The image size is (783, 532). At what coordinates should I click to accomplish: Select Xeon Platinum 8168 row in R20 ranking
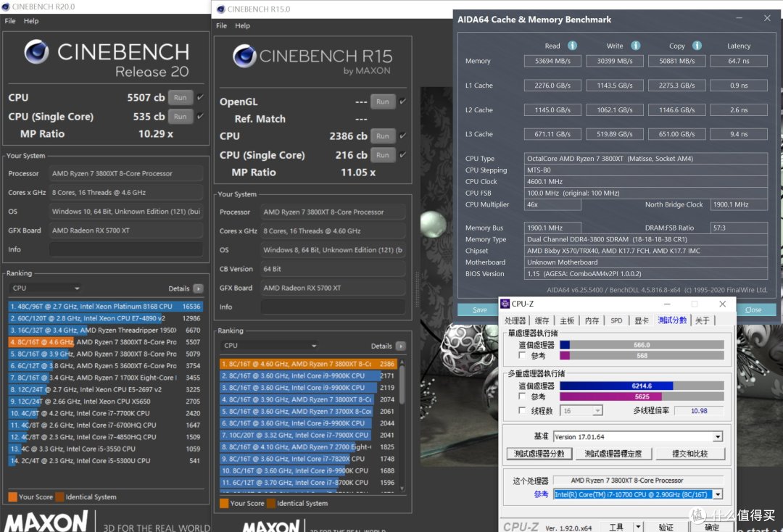click(x=105, y=306)
